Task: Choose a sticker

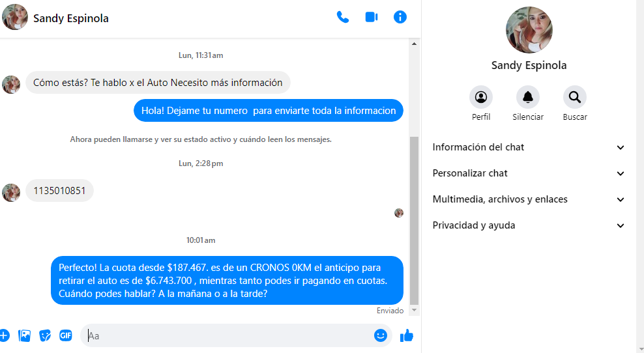Action: [x=45, y=335]
